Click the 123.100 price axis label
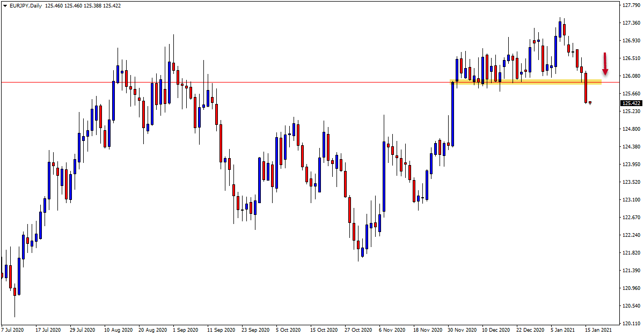 [631, 200]
